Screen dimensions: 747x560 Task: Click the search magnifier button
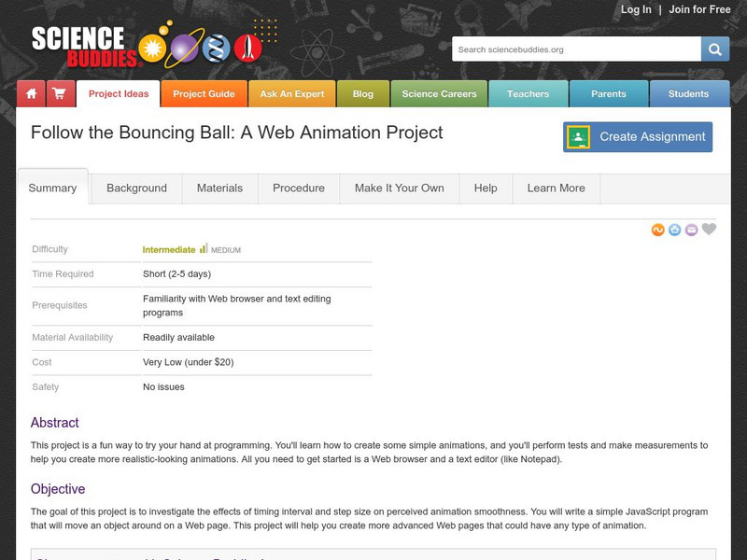tap(714, 49)
